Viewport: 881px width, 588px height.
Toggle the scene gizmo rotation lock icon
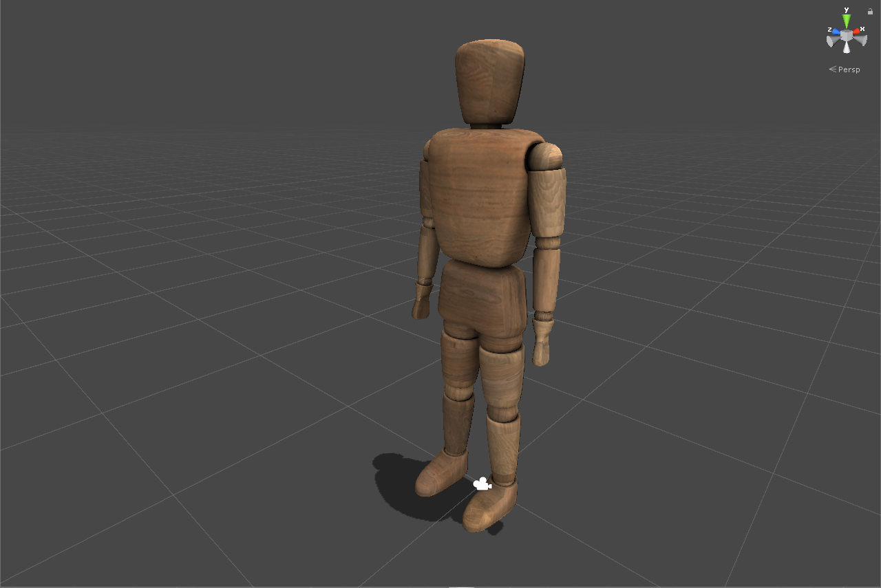click(x=870, y=11)
